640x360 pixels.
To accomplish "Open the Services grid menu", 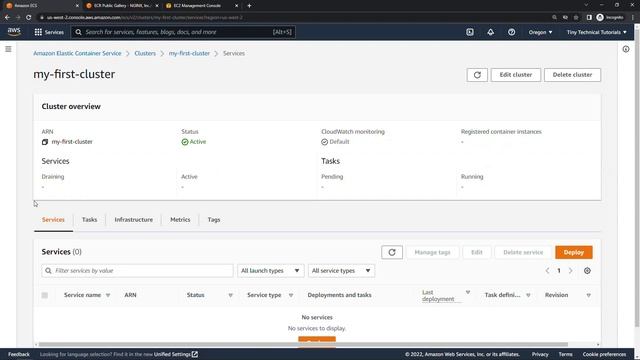I will [x=49, y=32].
